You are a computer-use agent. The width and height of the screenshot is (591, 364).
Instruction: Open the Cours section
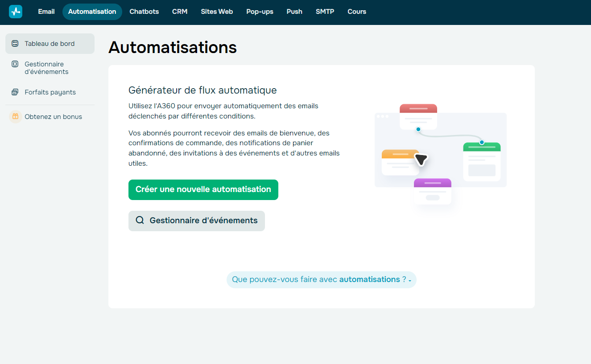356,12
